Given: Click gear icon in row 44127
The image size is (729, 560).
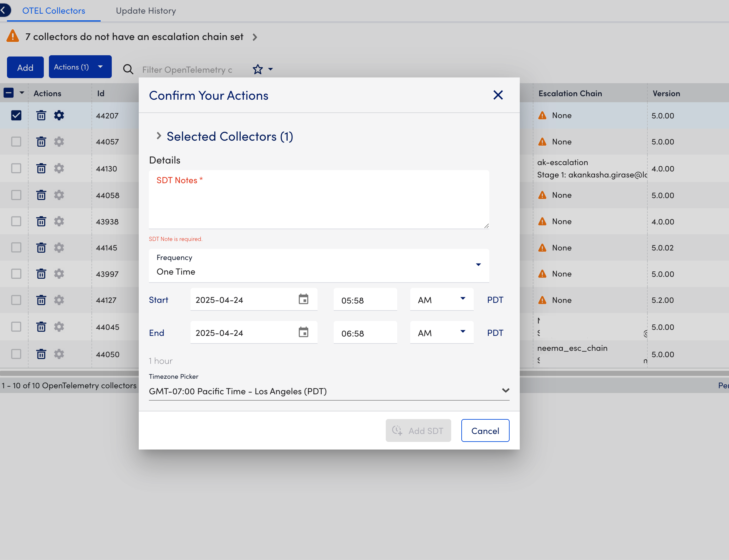Looking at the screenshot, I should 59,300.
